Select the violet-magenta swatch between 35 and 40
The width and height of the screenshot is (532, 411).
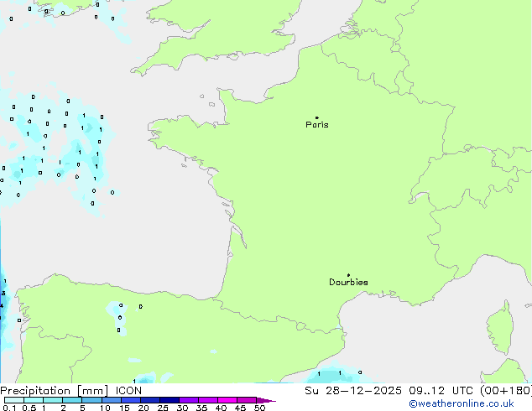(x=208, y=400)
